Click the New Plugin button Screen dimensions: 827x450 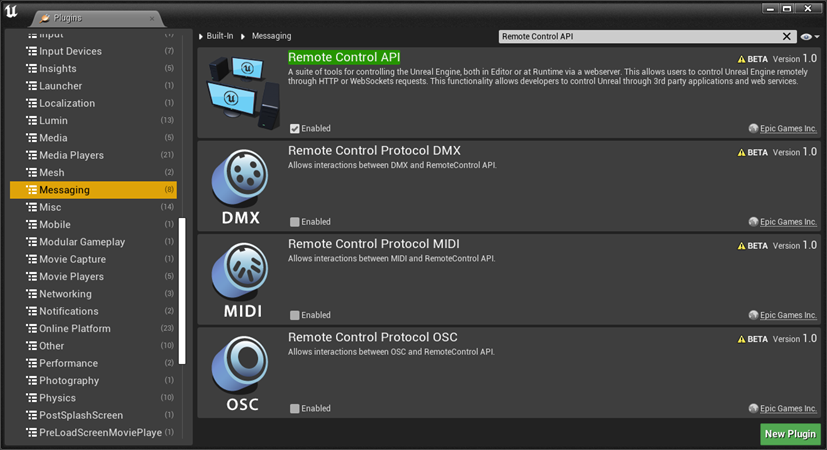(x=790, y=434)
